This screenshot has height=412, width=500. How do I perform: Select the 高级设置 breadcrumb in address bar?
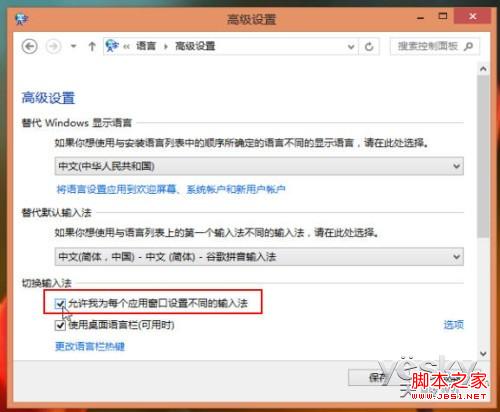pos(195,46)
